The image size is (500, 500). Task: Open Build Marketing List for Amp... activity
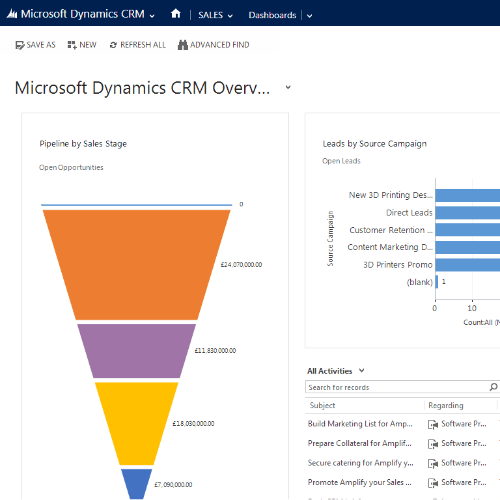360,424
